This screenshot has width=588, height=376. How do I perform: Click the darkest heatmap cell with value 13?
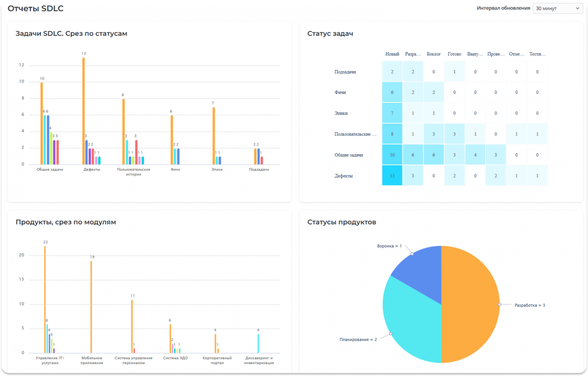tap(392, 175)
